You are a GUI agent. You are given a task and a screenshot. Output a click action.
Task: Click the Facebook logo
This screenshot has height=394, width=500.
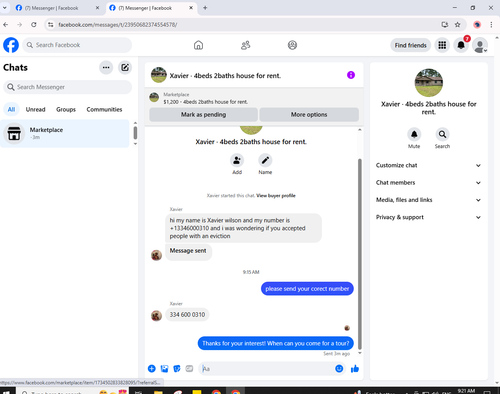[11, 45]
